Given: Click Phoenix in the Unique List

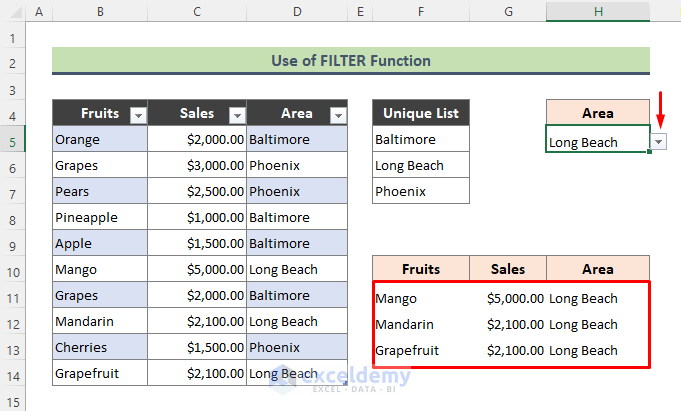Looking at the screenshot, I should (x=420, y=192).
